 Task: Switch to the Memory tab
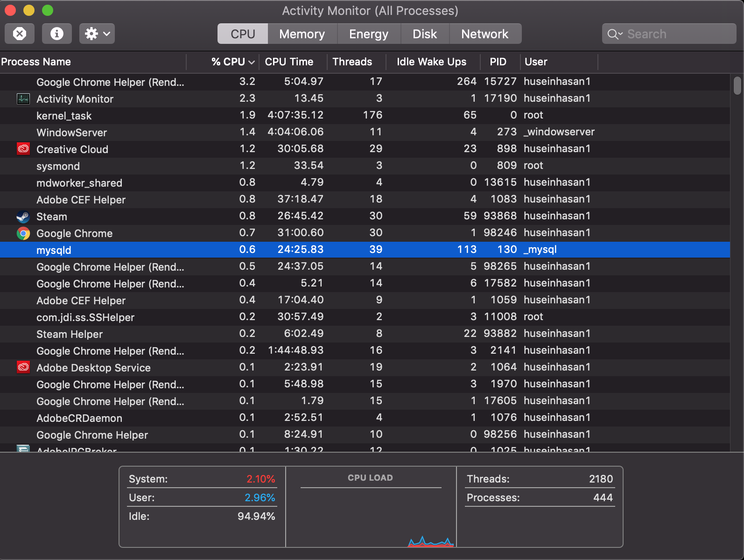tap(302, 34)
